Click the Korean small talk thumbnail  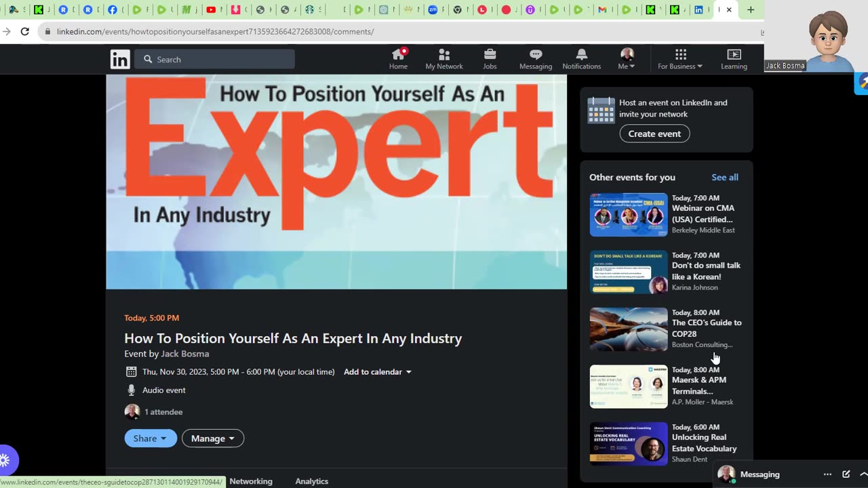click(629, 272)
